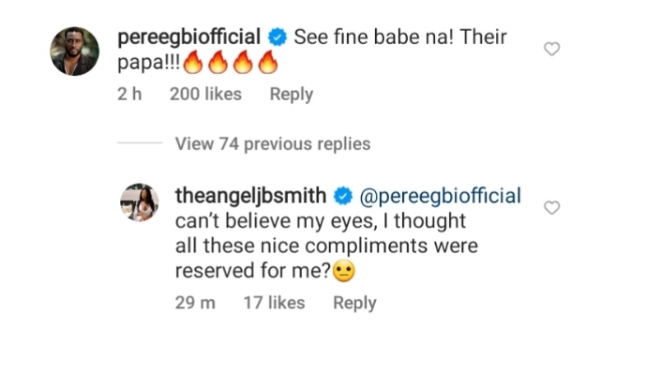Screen dimensions: 645x366
Task: View the 200 likes list
Action: click(206, 94)
